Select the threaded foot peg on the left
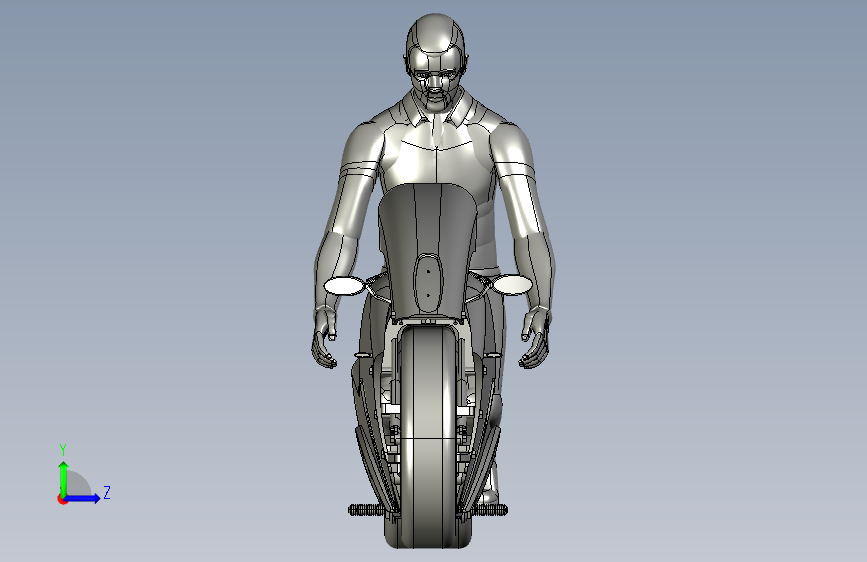867x562 pixels. tap(365, 510)
